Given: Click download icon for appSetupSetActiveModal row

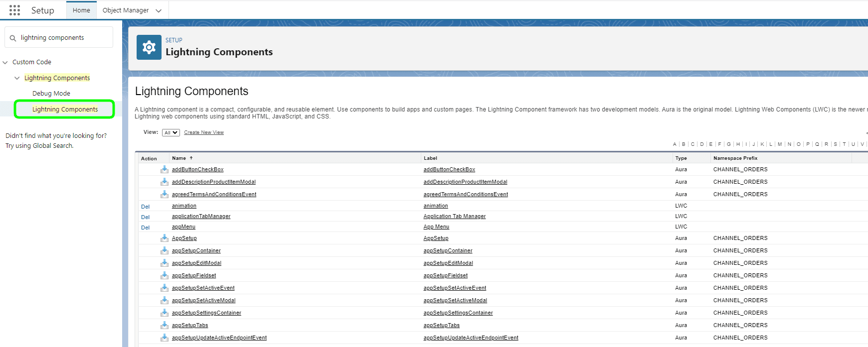Looking at the screenshot, I should 164,300.
